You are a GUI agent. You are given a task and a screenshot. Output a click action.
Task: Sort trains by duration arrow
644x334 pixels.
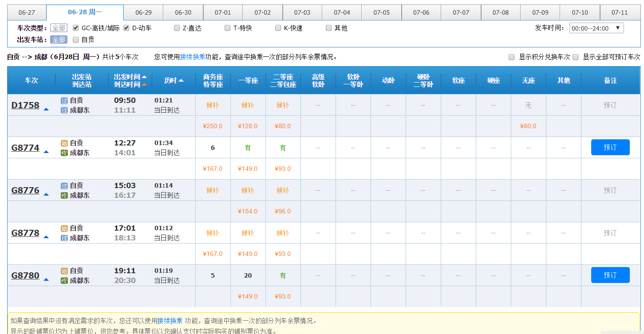181,81
